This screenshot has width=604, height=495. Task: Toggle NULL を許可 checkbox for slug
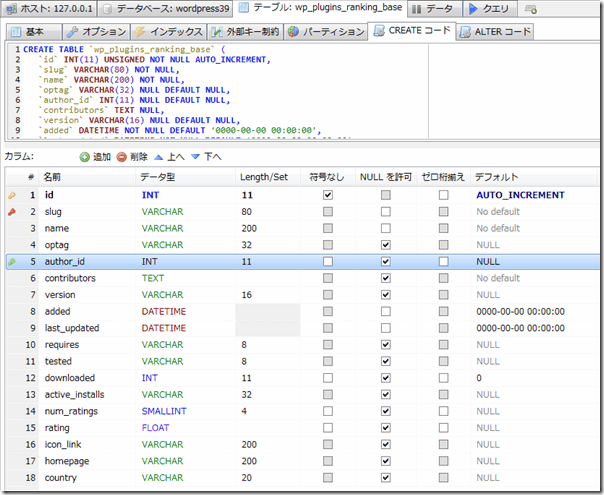pos(386,211)
